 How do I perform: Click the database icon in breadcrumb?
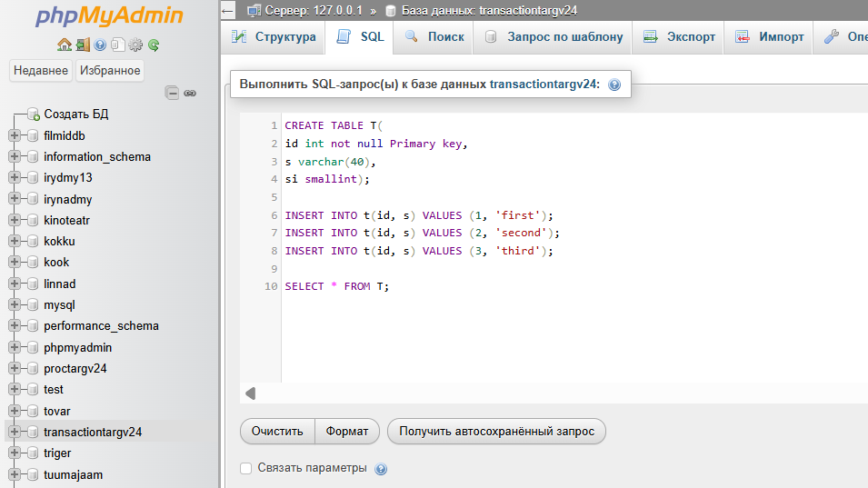390,11
